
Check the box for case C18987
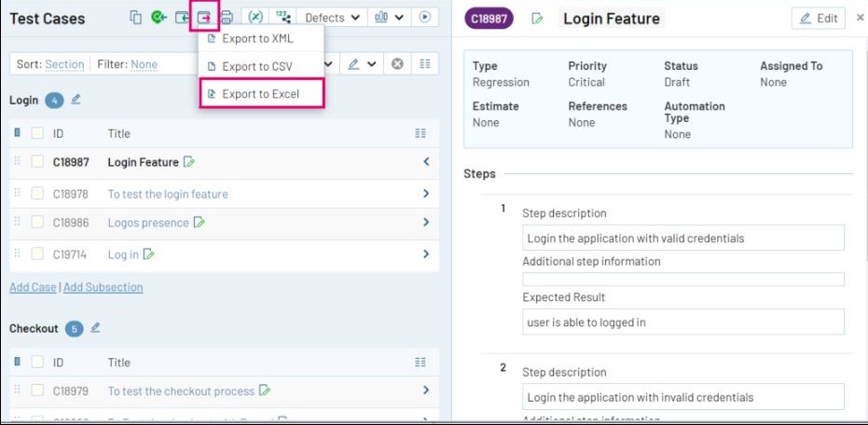coord(37,162)
